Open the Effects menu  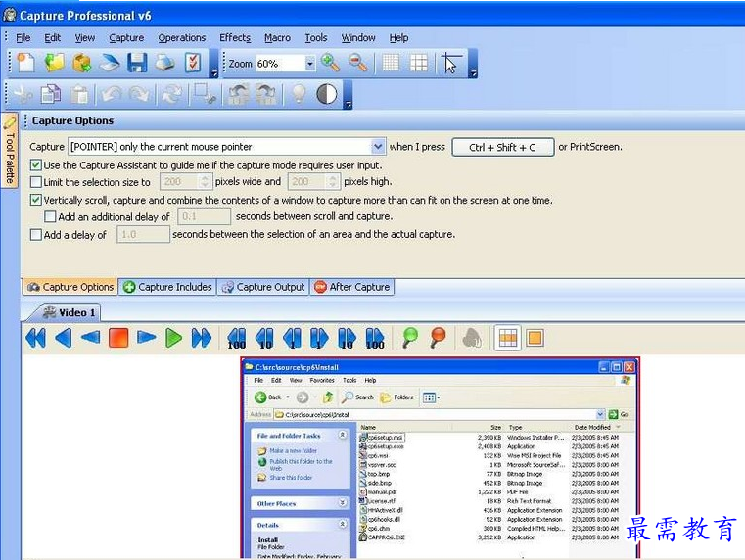(x=235, y=38)
